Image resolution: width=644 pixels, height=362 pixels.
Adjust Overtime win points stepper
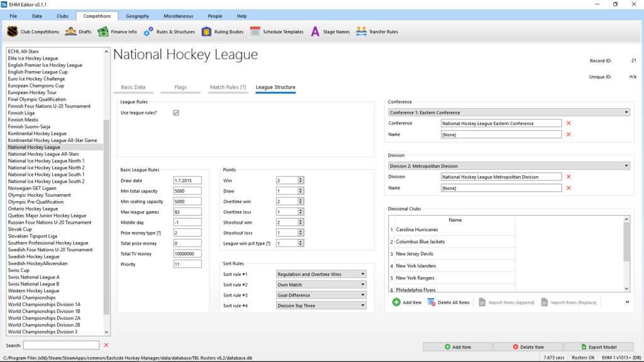point(301,202)
